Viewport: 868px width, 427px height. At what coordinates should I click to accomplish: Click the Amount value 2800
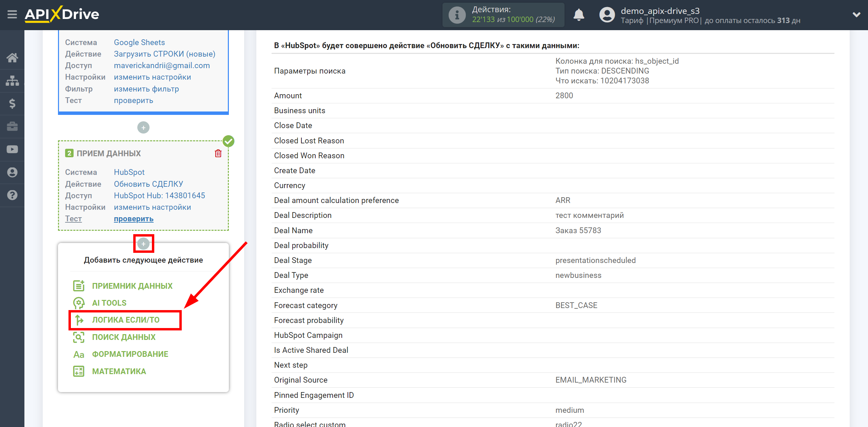tap(564, 96)
